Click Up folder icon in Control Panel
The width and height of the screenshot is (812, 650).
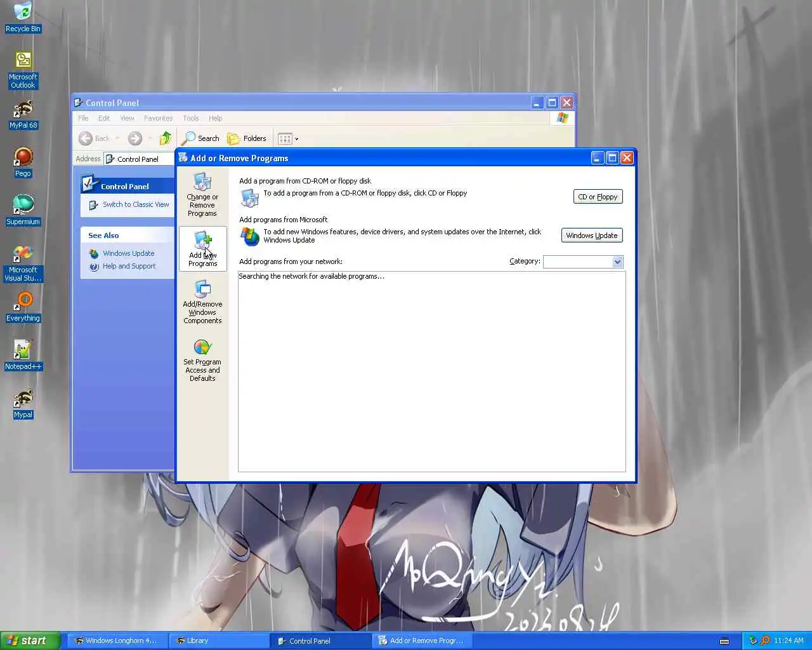pyautogui.click(x=166, y=138)
